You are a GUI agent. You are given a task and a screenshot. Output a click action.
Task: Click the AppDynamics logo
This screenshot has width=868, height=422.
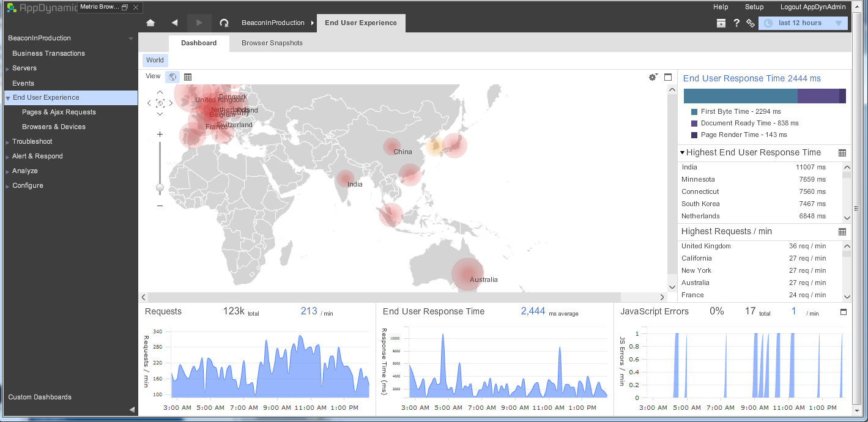tap(42, 7)
